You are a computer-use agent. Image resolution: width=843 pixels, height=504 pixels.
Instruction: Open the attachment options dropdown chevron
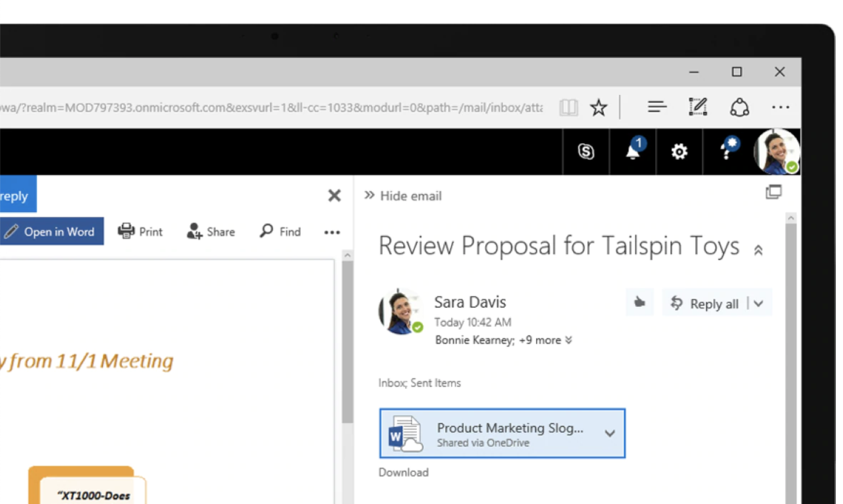click(x=610, y=433)
